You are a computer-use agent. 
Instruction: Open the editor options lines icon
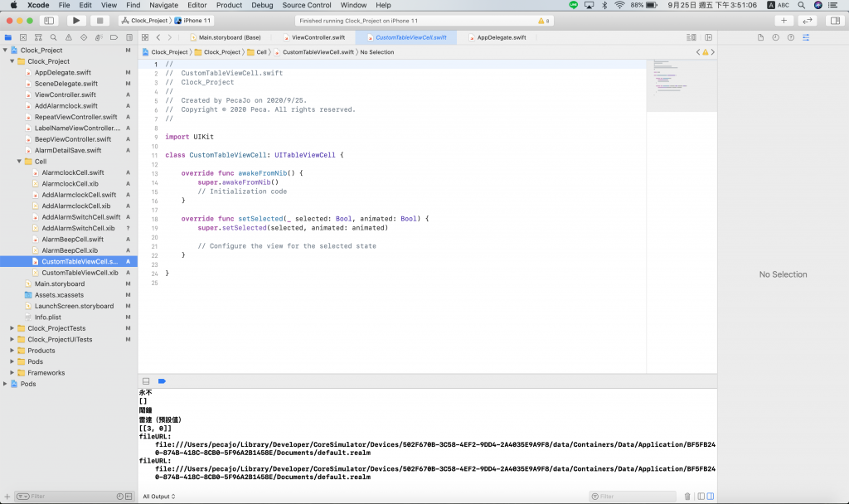[x=691, y=37]
